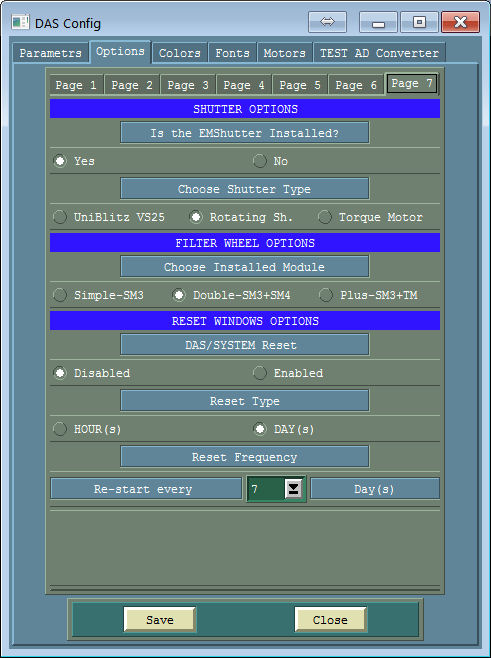491x658 pixels.
Task: Open the Colors tab
Action: (180, 53)
